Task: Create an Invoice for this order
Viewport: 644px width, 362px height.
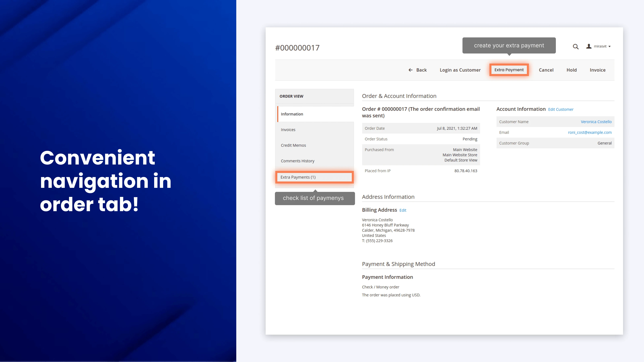Action: 598,70
